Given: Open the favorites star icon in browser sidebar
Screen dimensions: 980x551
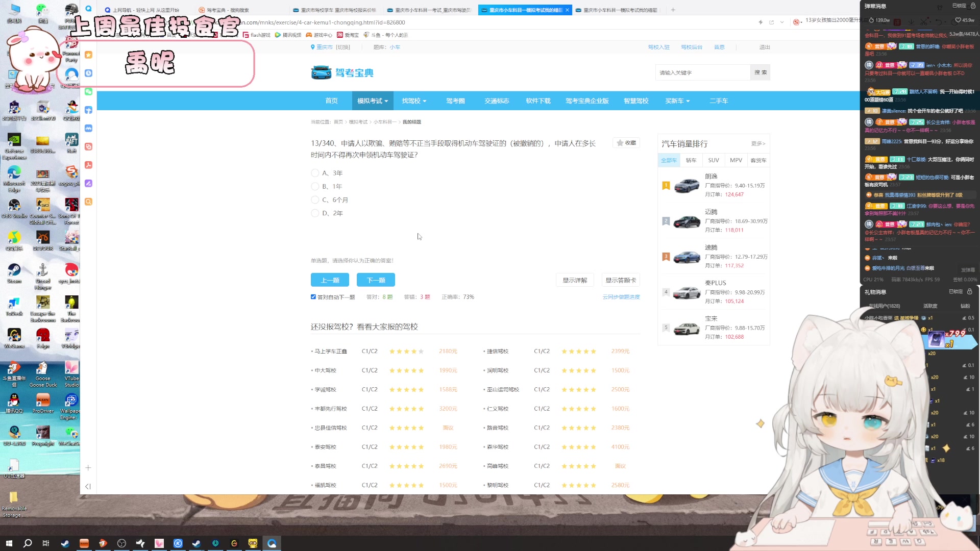Looking at the screenshot, I should 88,55.
